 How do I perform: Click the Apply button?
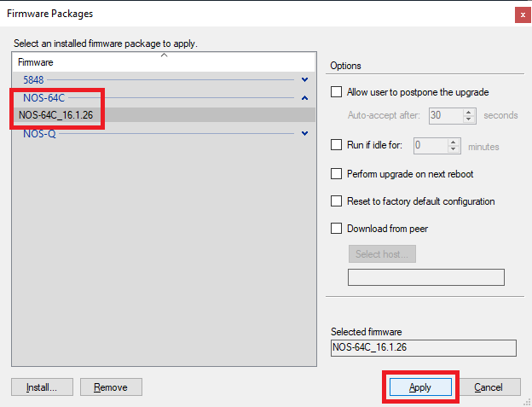tap(420, 387)
